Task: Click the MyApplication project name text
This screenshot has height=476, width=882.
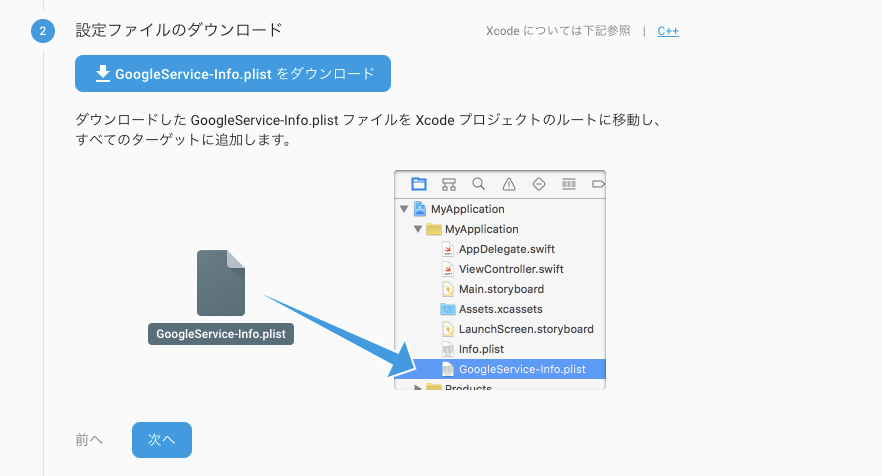Action: [x=467, y=209]
